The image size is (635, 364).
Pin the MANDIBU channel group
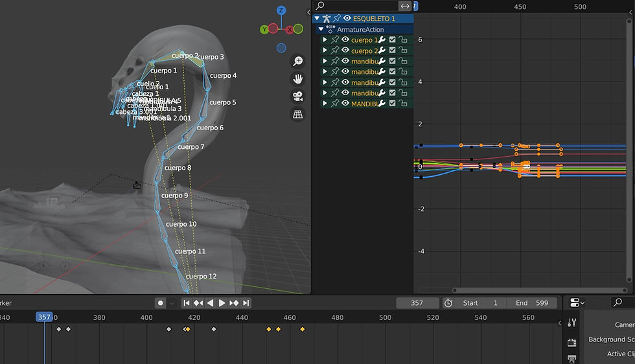pyautogui.click(x=335, y=104)
